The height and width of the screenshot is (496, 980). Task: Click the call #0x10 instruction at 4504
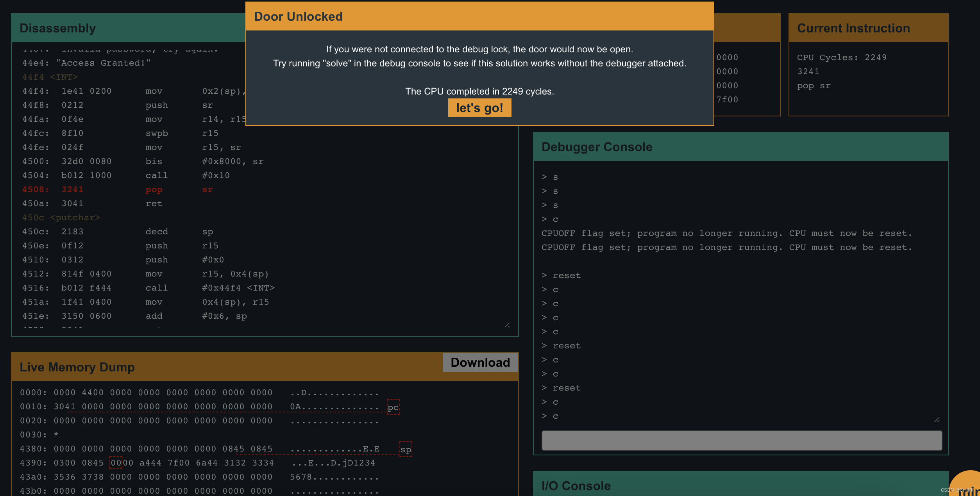pyautogui.click(x=126, y=175)
